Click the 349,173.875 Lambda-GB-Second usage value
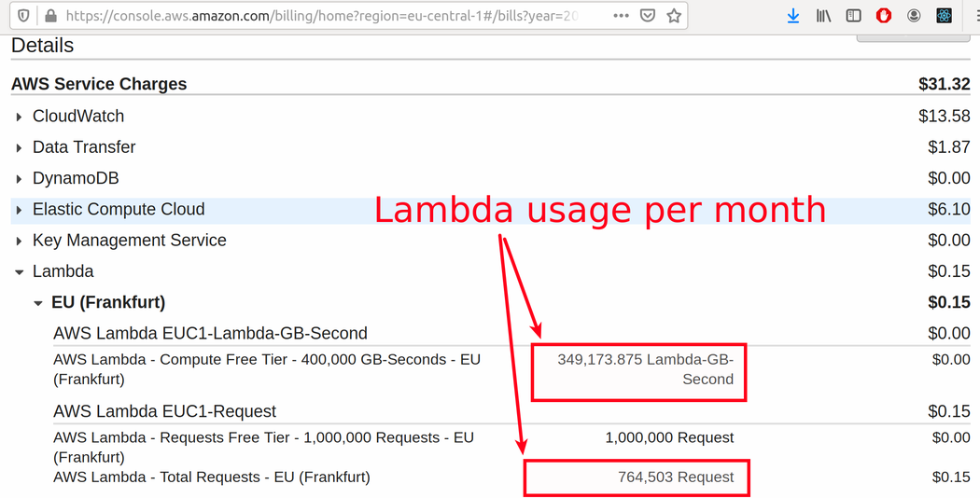This screenshot has width=980, height=498. click(x=646, y=369)
